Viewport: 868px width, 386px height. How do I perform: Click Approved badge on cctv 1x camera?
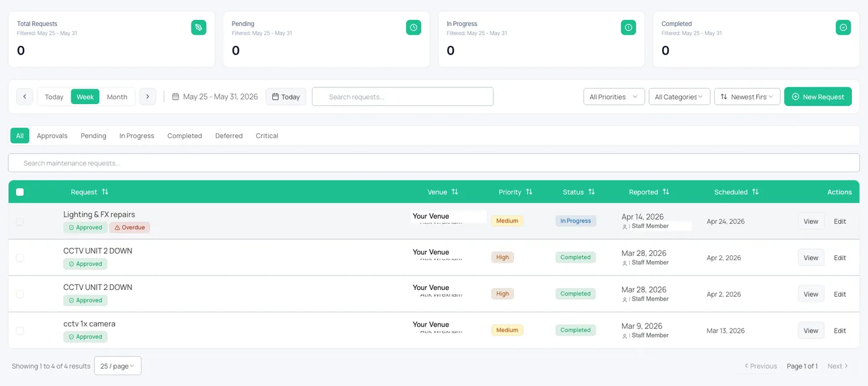(x=85, y=337)
